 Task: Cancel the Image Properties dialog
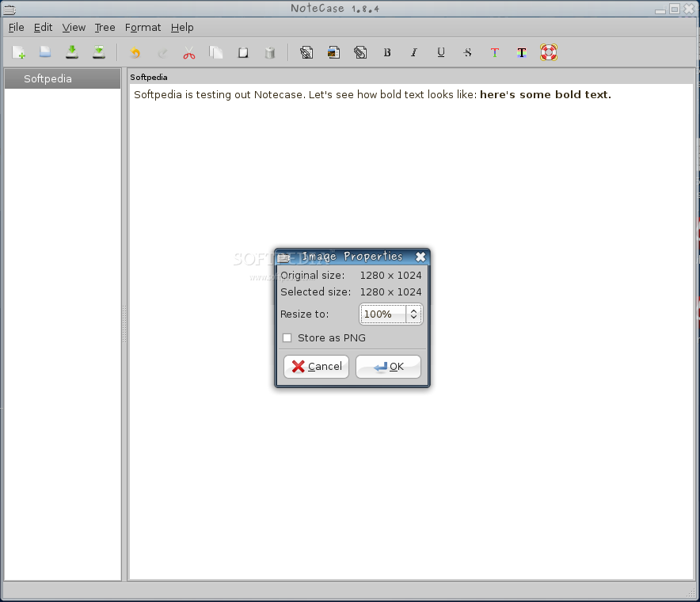[316, 367]
